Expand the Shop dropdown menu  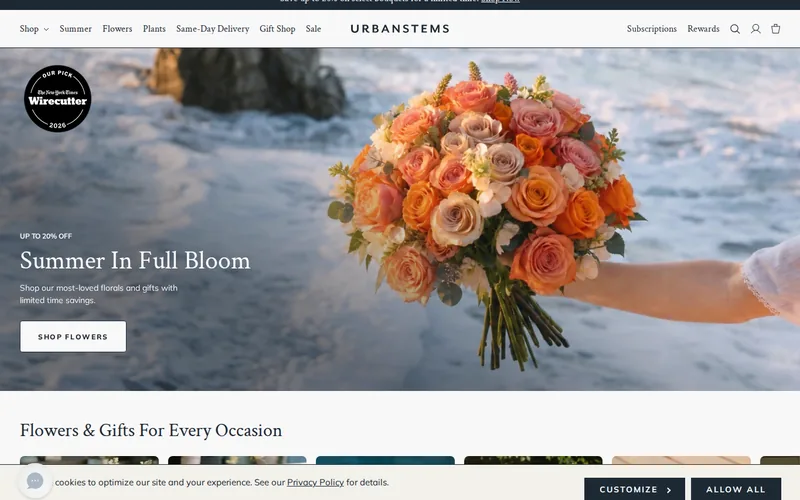click(x=34, y=29)
